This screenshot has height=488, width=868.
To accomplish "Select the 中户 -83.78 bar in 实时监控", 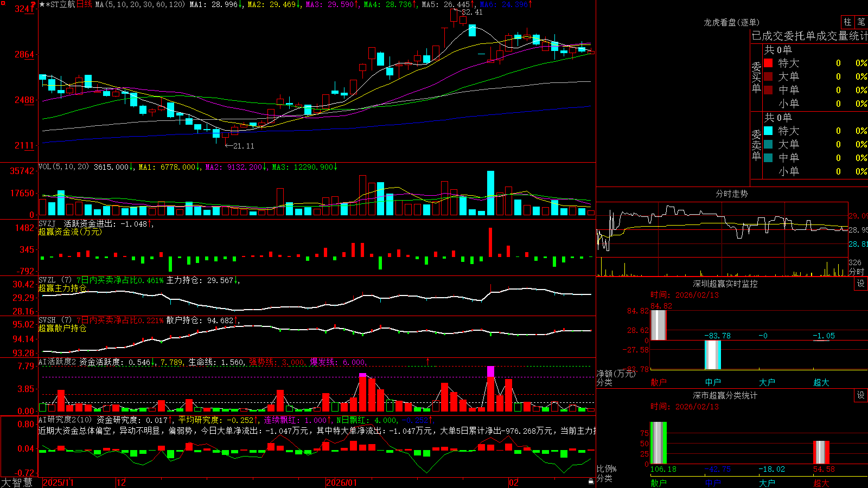I will (713, 355).
